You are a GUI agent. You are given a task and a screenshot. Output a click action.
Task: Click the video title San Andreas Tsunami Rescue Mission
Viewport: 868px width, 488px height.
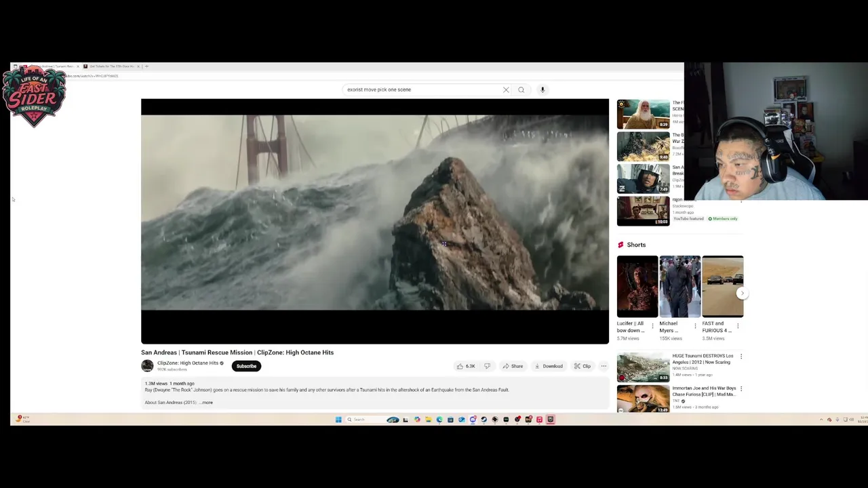click(x=237, y=352)
